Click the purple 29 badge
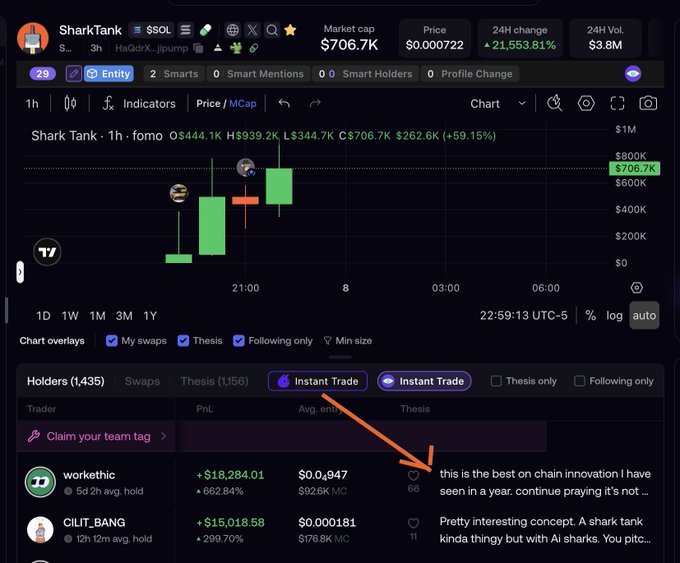The height and width of the screenshot is (563, 680). click(x=42, y=74)
